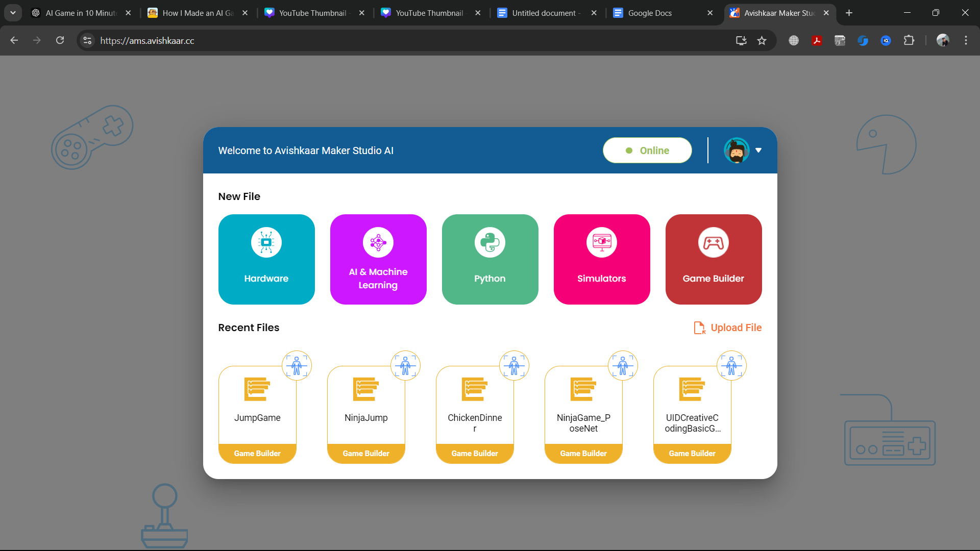Open the Hardware new file tile
980x551 pixels.
coord(266,259)
